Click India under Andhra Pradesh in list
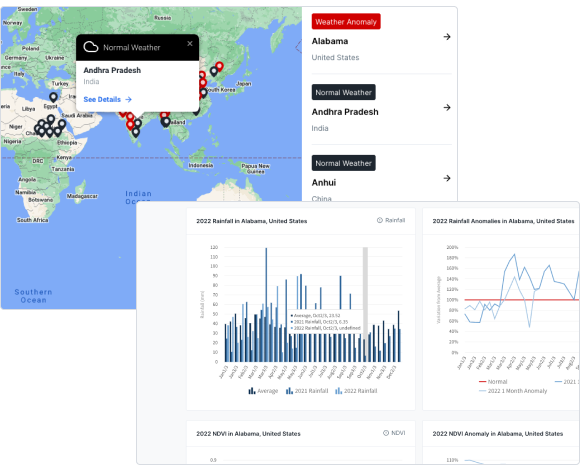The width and height of the screenshot is (580, 472). (320, 128)
